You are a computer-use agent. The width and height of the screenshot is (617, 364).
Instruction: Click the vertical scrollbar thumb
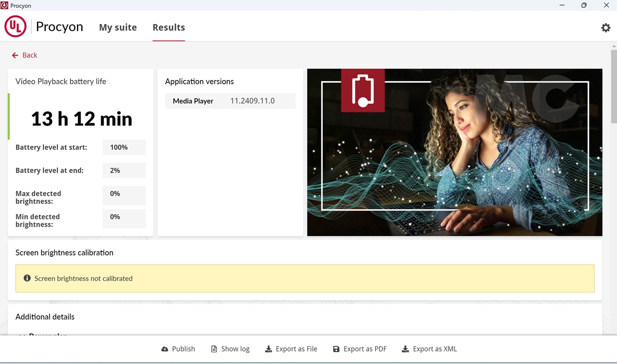tap(614, 86)
